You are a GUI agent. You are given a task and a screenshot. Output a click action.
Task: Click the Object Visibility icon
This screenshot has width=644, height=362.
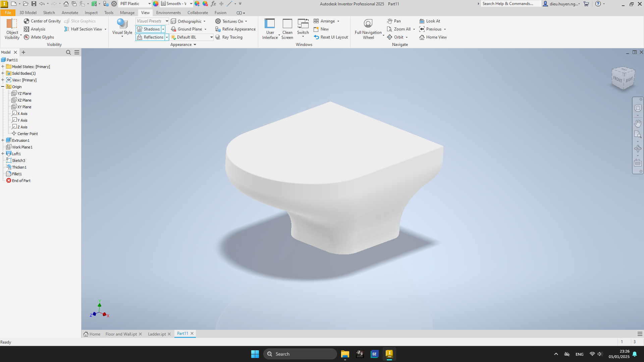point(12,24)
